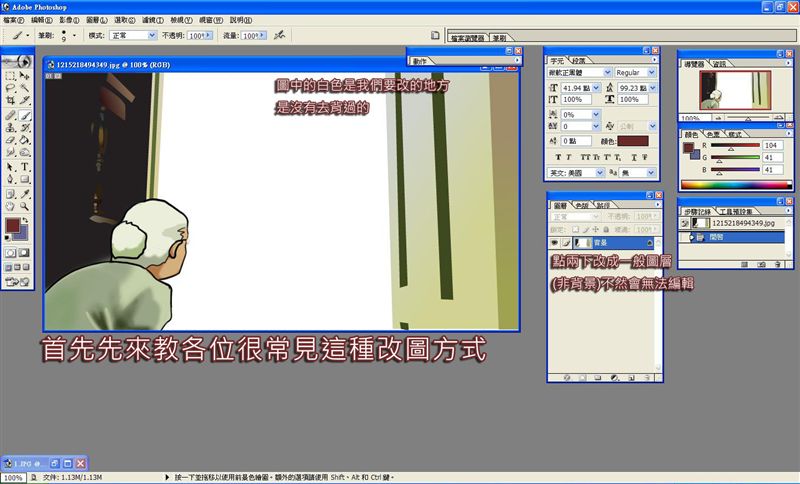Image resolution: width=800 pixels, height=484 pixels.
Task: Select the Path Selection tool
Action: (x=10, y=167)
